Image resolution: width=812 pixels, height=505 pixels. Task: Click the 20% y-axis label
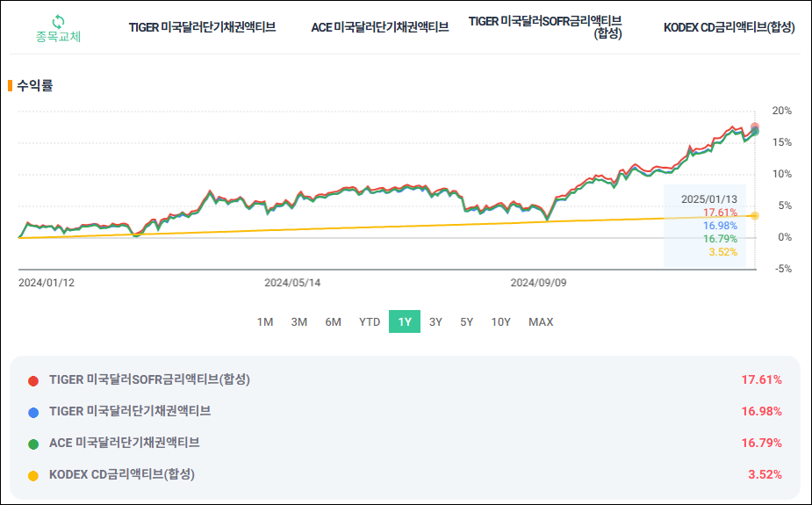pos(782,111)
